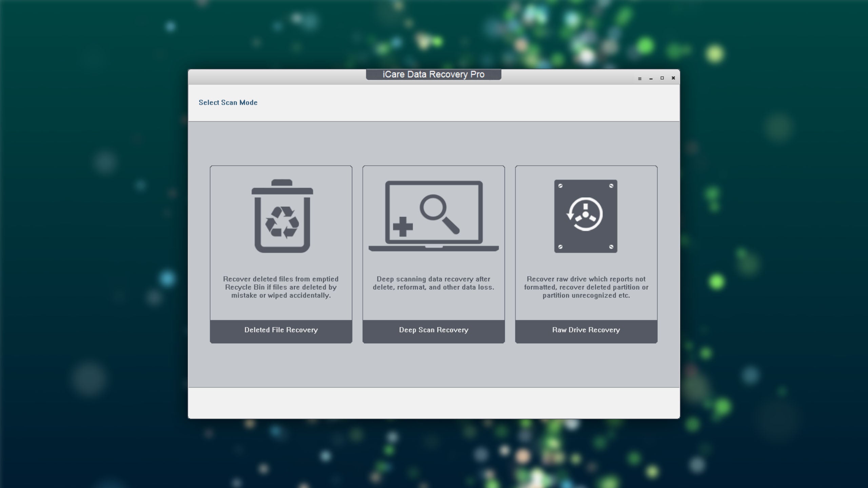Click the circular restore arrow on drive
This screenshot has height=488, width=868.
point(585,215)
